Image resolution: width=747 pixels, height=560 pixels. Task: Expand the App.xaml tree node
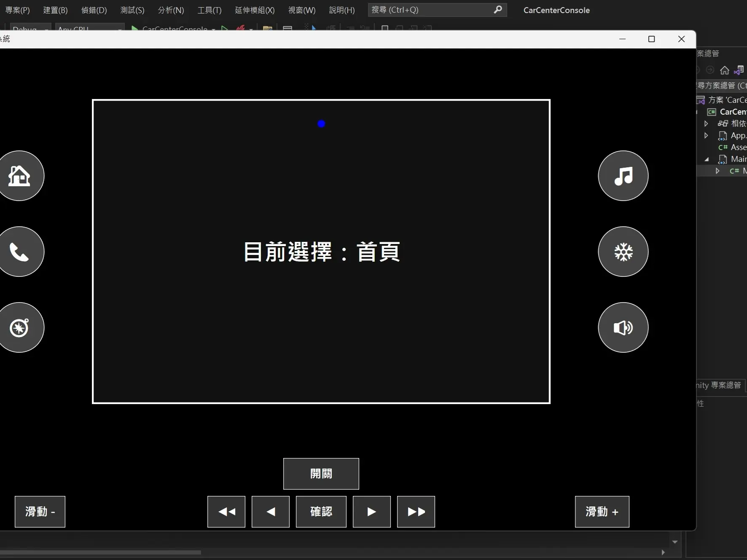[x=707, y=135]
